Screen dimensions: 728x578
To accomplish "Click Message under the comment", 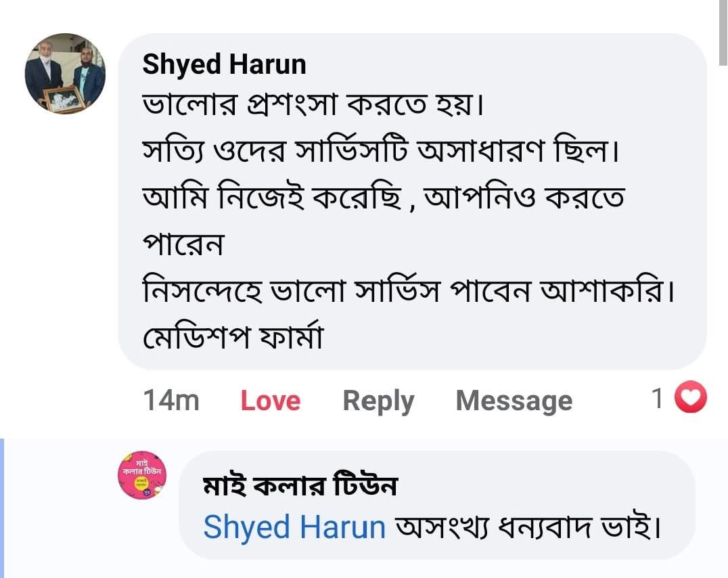I will click(x=514, y=401).
